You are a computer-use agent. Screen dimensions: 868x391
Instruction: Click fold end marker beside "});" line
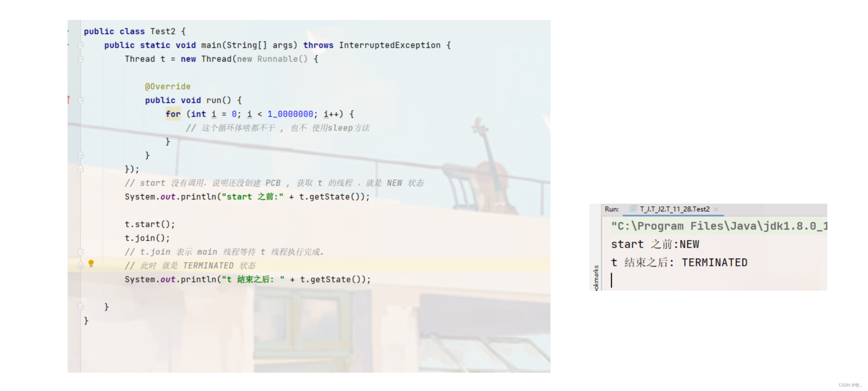point(80,169)
